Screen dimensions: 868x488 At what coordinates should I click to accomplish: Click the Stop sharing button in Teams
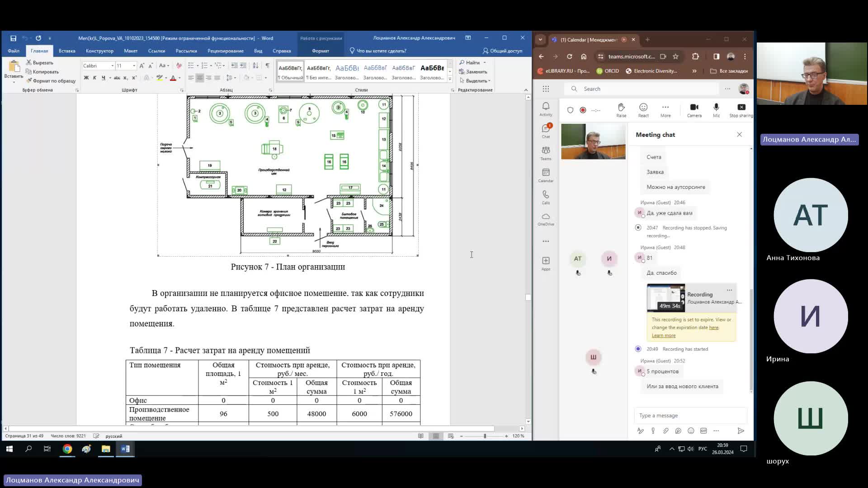[741, 110]
